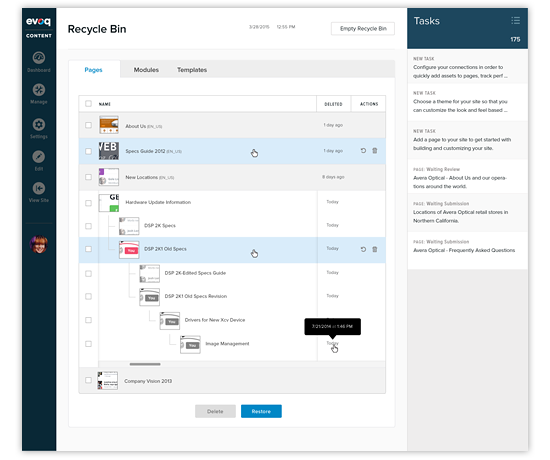Check the DSP 2K1 Old Specs checkbox
Viewport: 550px width, 460px height.
tap(88, 249)
